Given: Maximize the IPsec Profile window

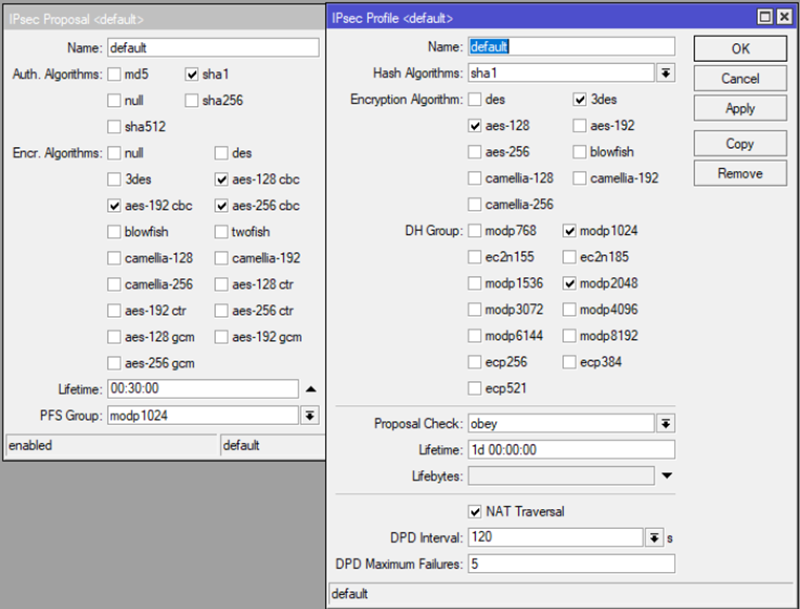Looking at the screenshot, I should tap(764, 17).
